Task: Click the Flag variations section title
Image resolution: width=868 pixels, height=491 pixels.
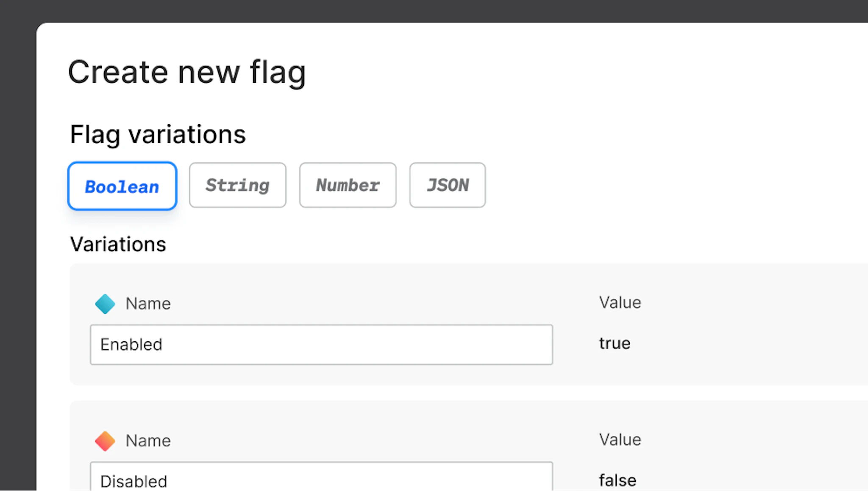Action: 158,134
